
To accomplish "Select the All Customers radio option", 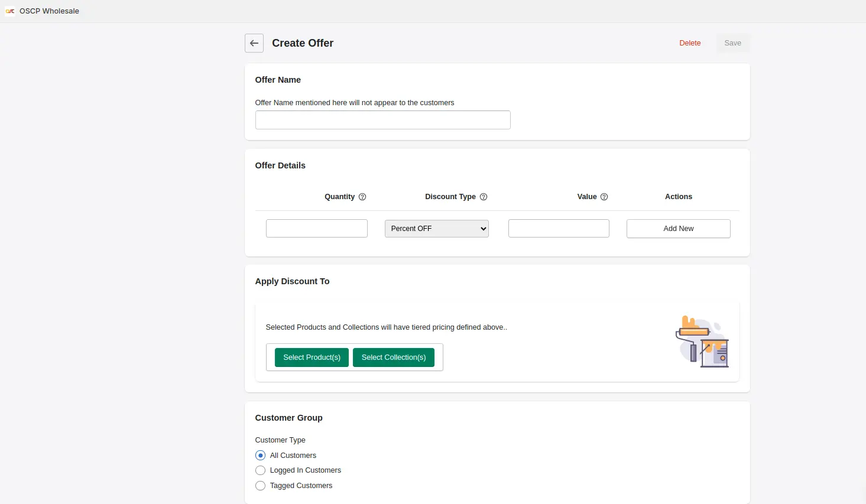I will (260, 456).
